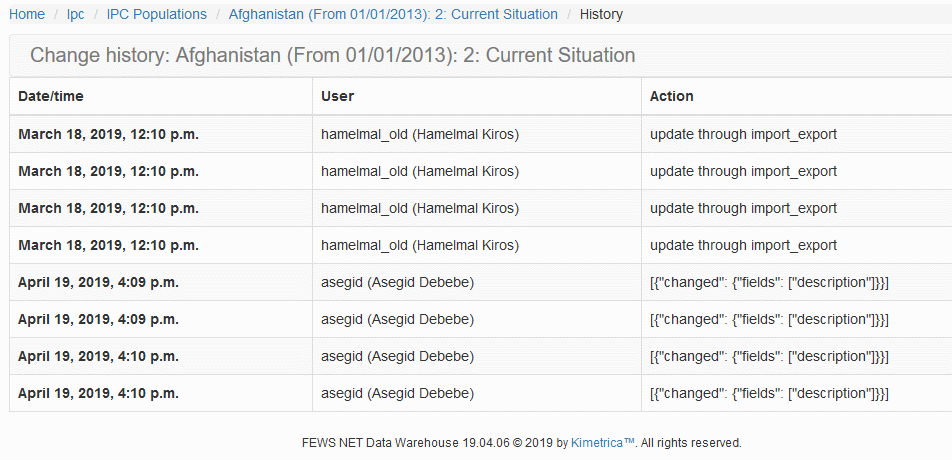Click the second April 19, 4:09 p.m. entry
Image resolution: width=952 pixels, height=460 pixels.
98,319
